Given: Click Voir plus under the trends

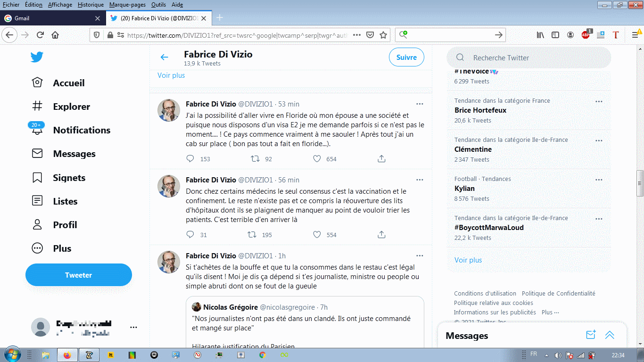Looking at the screenshot, I should 468,260.
